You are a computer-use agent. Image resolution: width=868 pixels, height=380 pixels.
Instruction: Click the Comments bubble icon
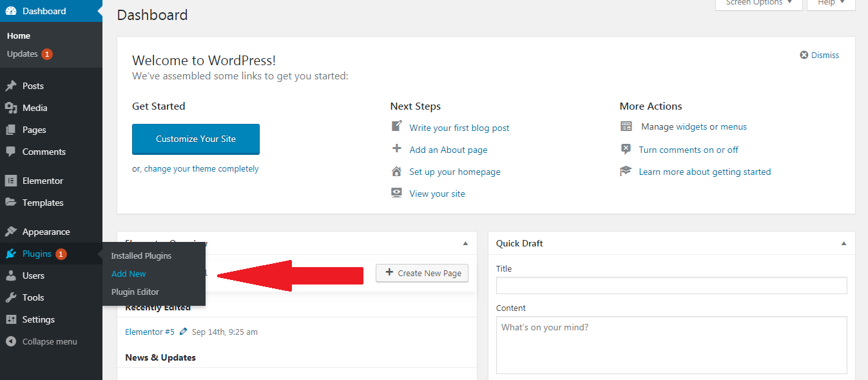tap(11, 152)
